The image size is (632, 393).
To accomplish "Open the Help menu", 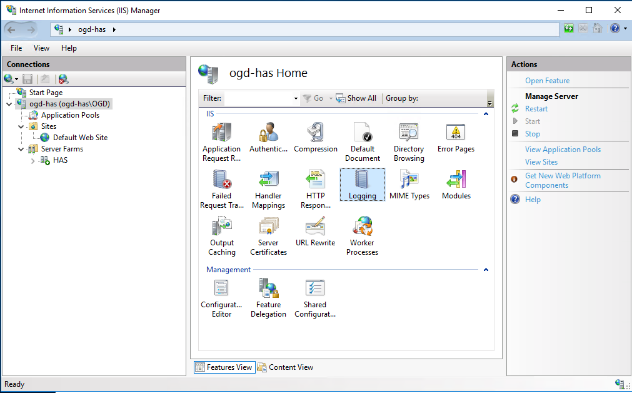I will click(69, 48).
